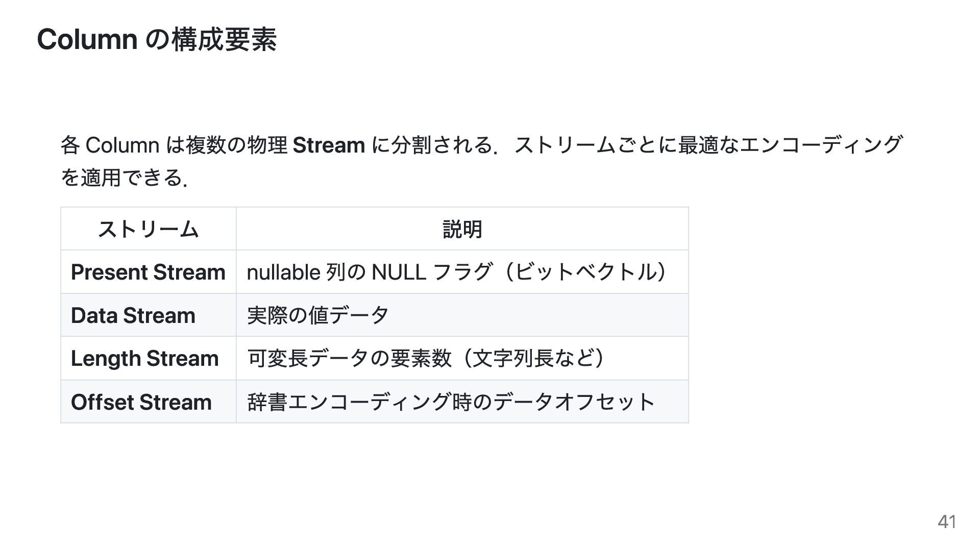980x551 pixels.
Task: Select the Data Stream table cell
Action: [149, 315]
